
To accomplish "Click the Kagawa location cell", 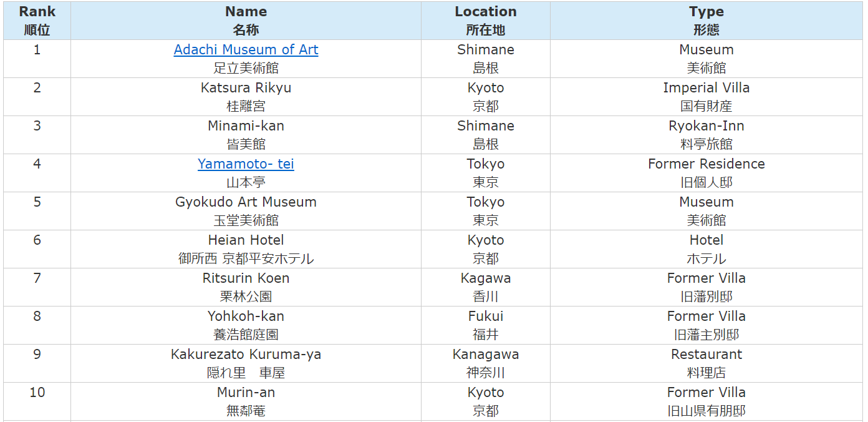I will 486,287.
